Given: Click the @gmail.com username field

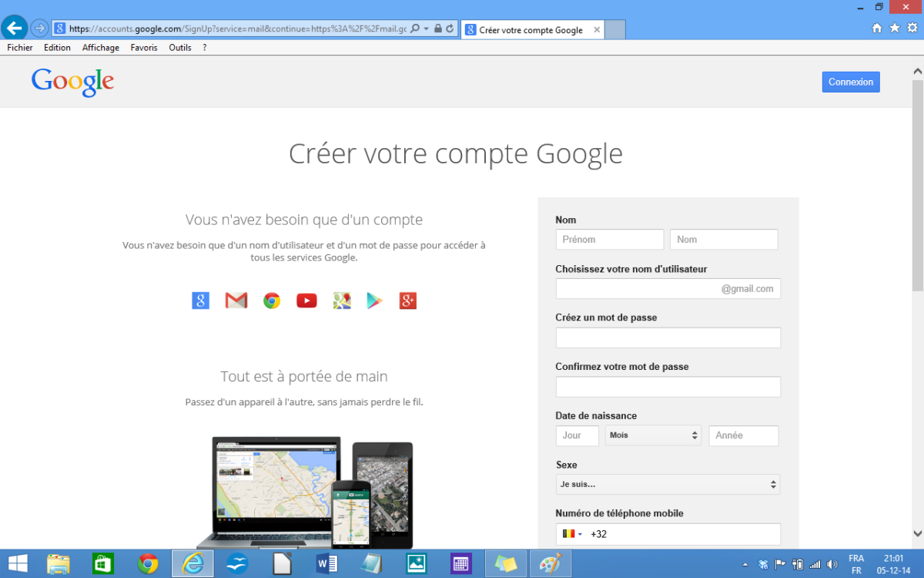Looking at the screenshot, I should coord(668,289).
